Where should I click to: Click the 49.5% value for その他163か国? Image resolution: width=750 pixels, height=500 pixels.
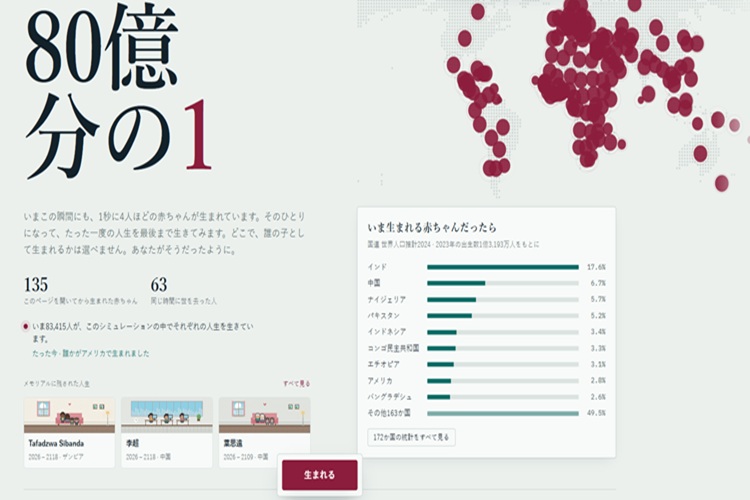[x=596, y=413]
